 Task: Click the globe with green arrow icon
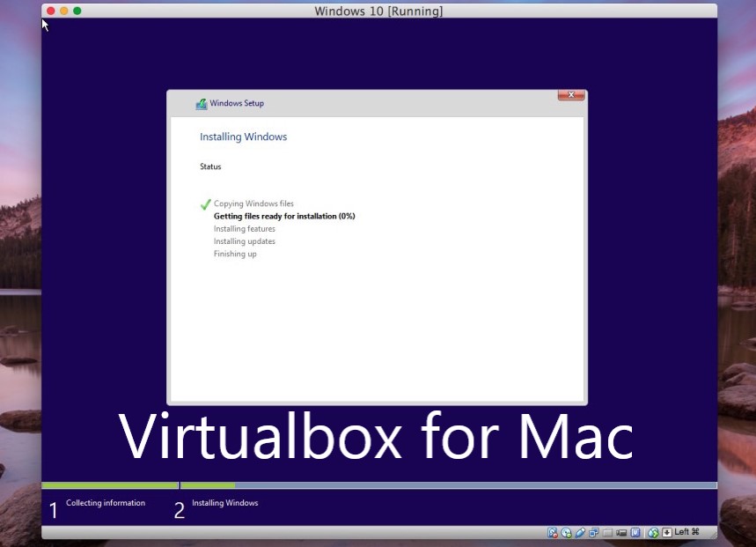[653, 533]
